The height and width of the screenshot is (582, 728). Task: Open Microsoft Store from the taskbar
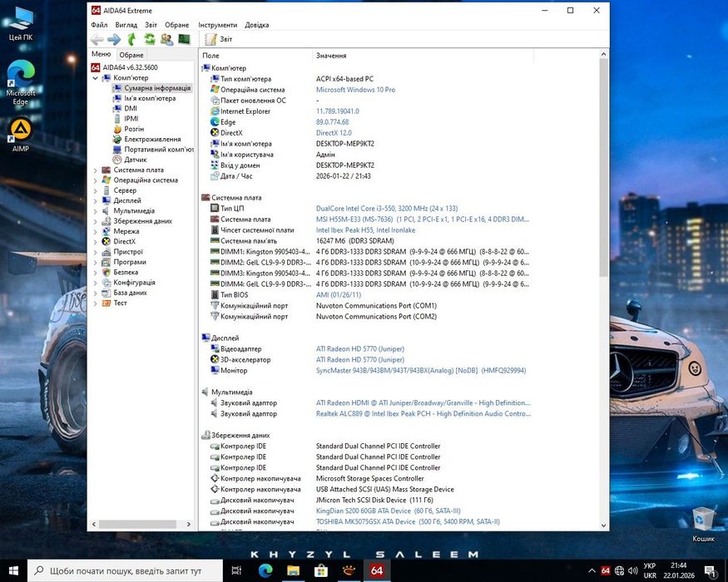pyautogui.click(x=321, y=570)
